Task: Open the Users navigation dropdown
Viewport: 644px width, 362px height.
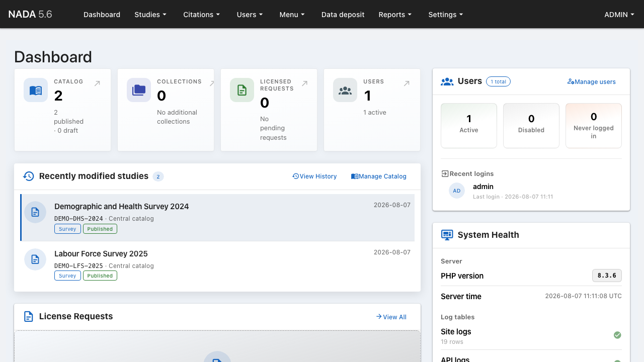Action: (x=250, y=15)
